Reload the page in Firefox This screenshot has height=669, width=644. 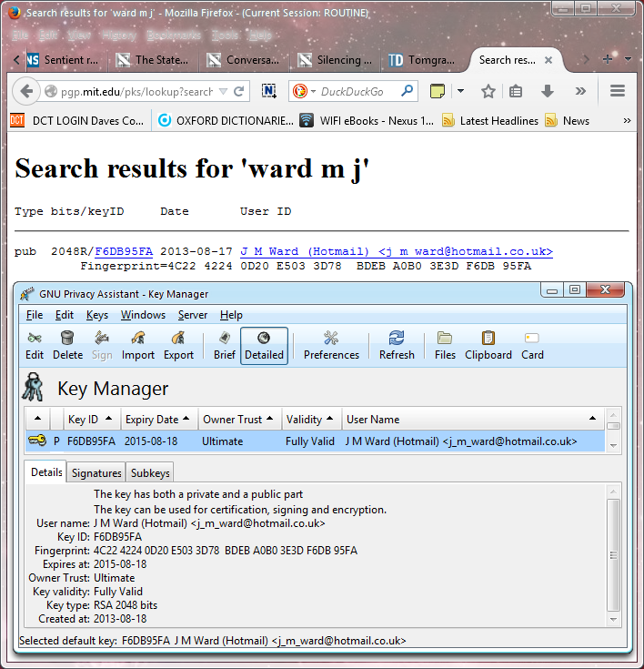point(239,91)
